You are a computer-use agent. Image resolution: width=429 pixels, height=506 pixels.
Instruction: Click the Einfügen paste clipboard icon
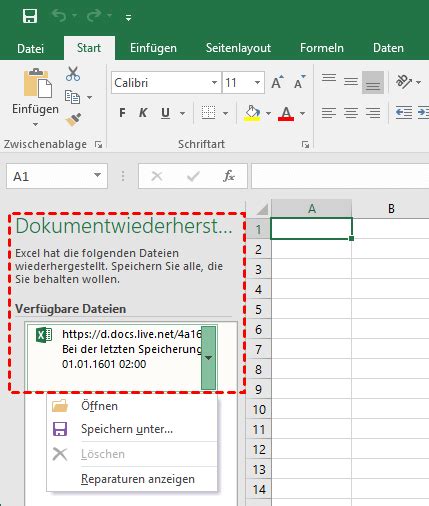tap(38, 83)
